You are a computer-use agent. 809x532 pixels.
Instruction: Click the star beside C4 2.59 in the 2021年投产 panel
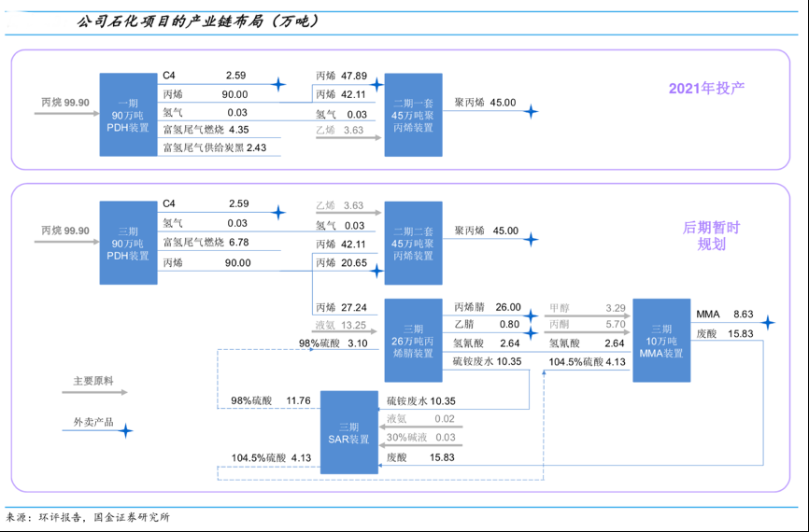[x=277, y=84]
